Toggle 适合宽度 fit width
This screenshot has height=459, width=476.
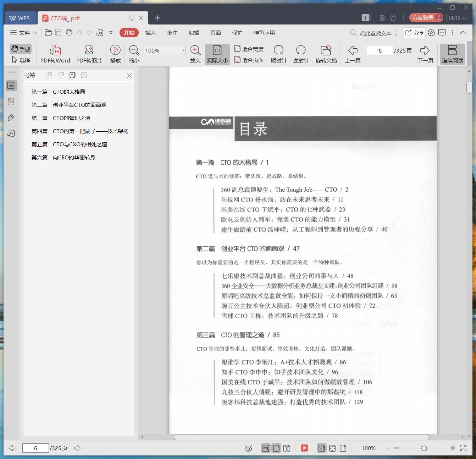(x=249, y=49)
